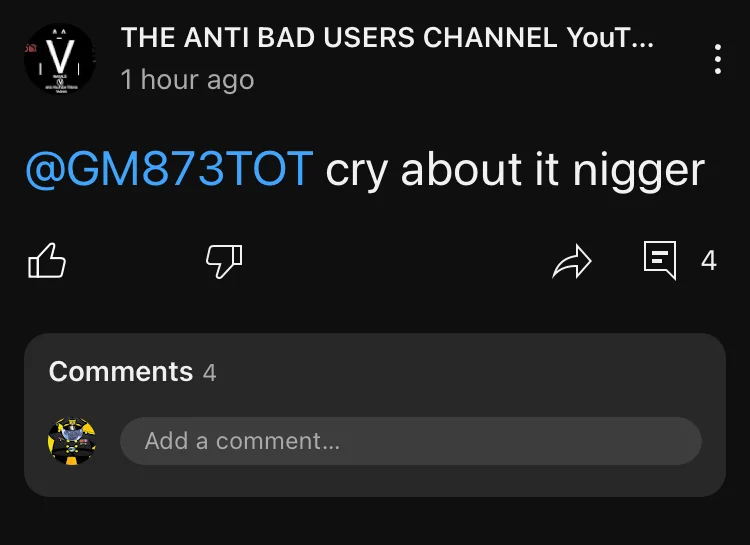Tap your profile avatar beside comment box
Image resolution: width=750 pixels, height=545 pixels.
pos(72,441)
